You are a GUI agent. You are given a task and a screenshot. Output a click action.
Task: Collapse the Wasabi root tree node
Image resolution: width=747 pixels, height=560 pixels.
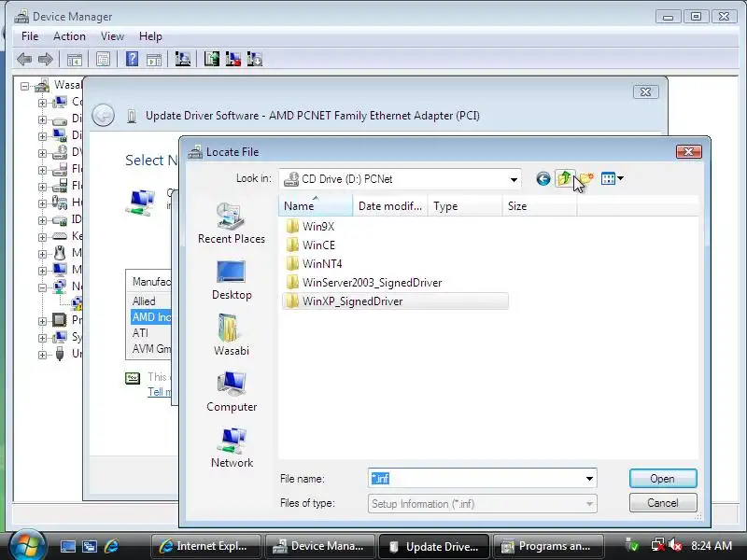[x=24, y=87]
